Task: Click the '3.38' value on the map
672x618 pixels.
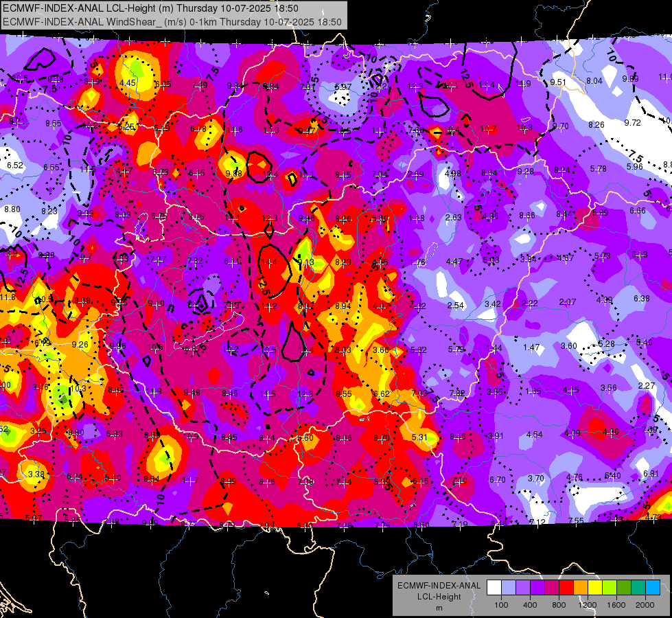Action: point(36,474)
